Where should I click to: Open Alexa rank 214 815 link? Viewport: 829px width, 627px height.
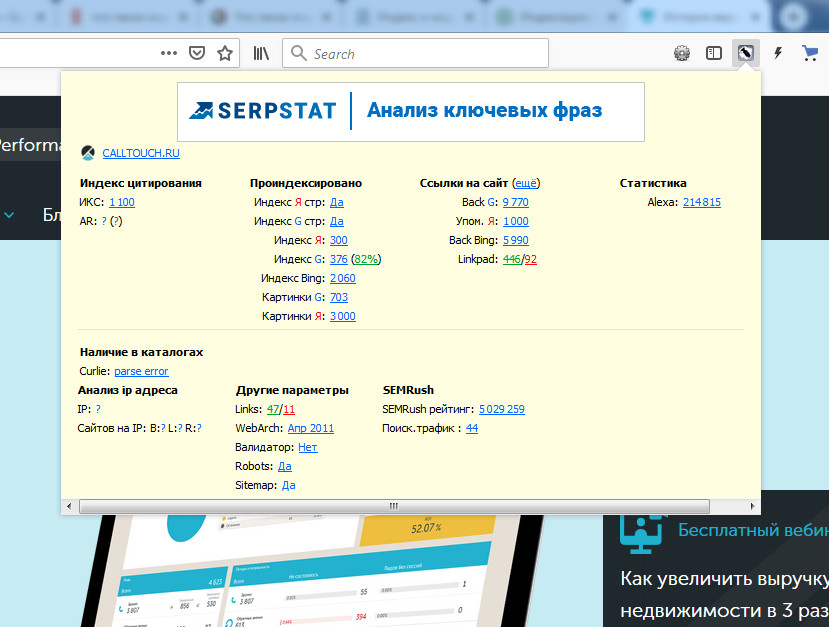[x=701, y=202]
